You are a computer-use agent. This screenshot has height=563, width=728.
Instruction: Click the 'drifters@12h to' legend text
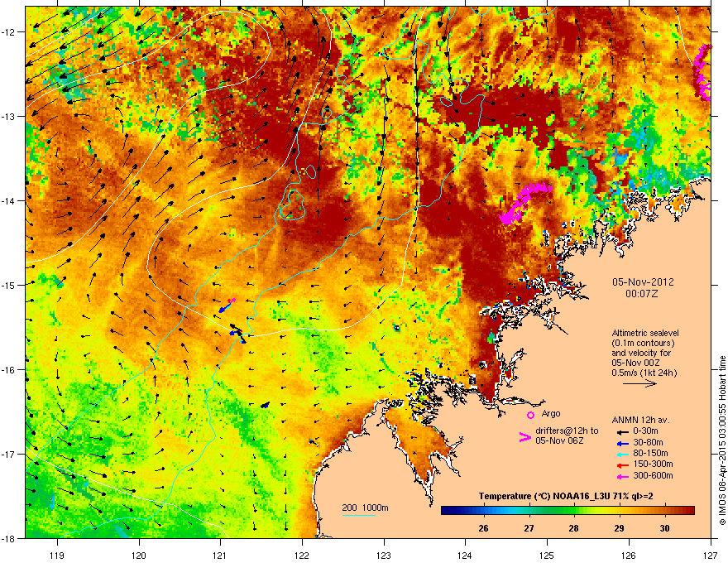[x=567, y=431]
